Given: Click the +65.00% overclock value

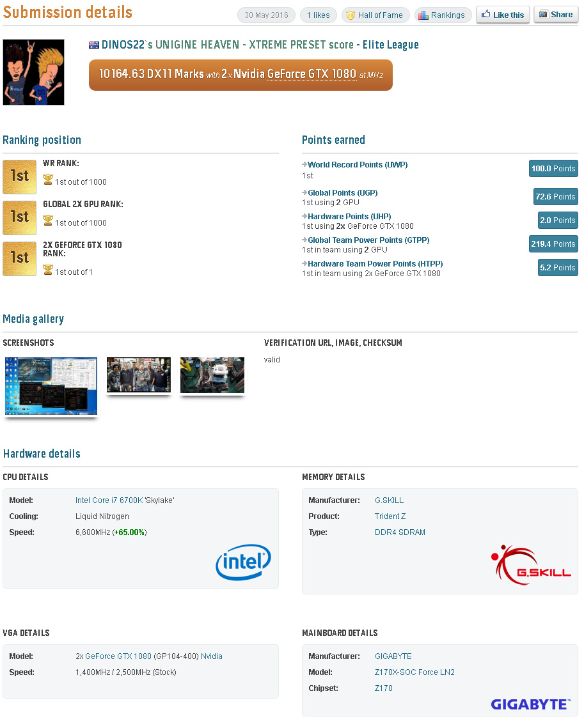Looking at the screenshot, I should coord(130,532).
